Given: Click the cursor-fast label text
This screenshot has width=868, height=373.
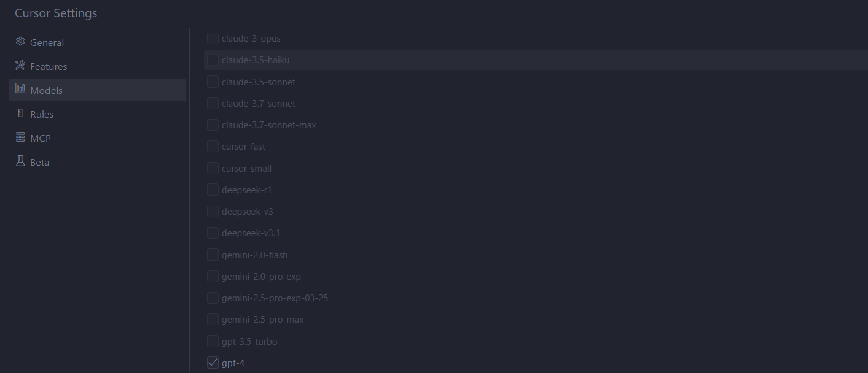Looking at the screenshot, I should tap(244, 147).
